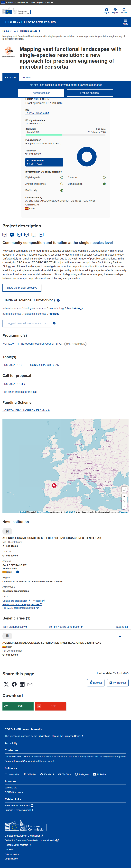Open the Fact Sheet tab
131x868 pixels.
[10, 77]
